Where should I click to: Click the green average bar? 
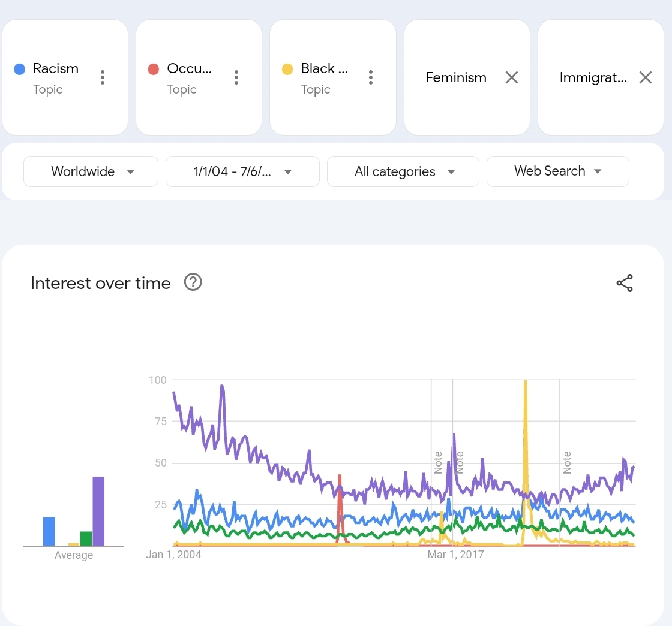coord(86,538)
